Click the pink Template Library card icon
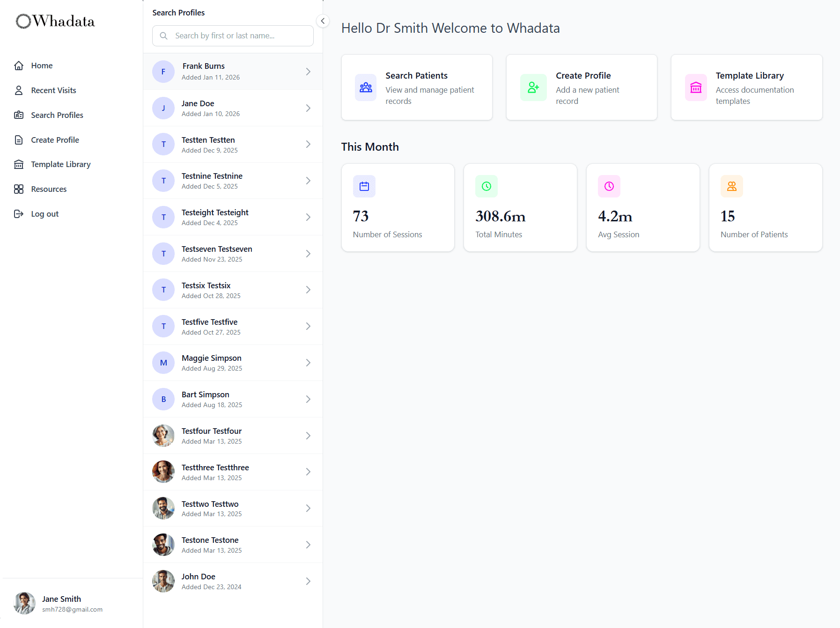Screen dimensions: 840x628 (696, 87)
